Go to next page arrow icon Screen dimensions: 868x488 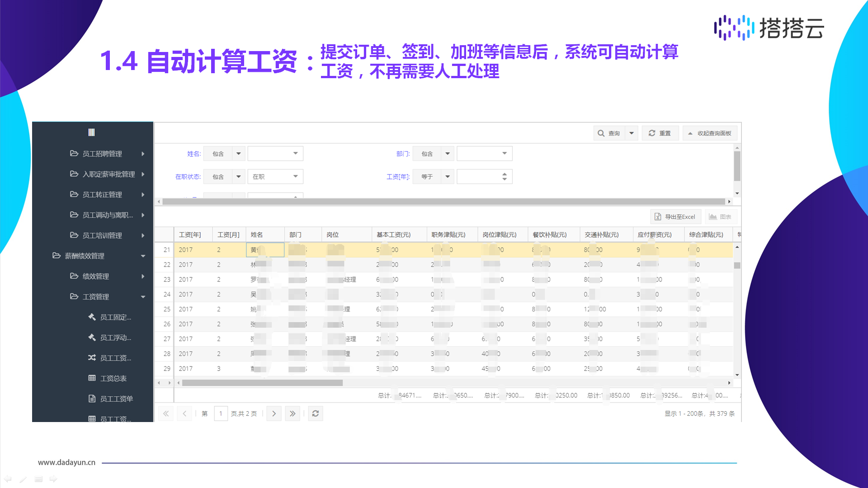[274, 413]
